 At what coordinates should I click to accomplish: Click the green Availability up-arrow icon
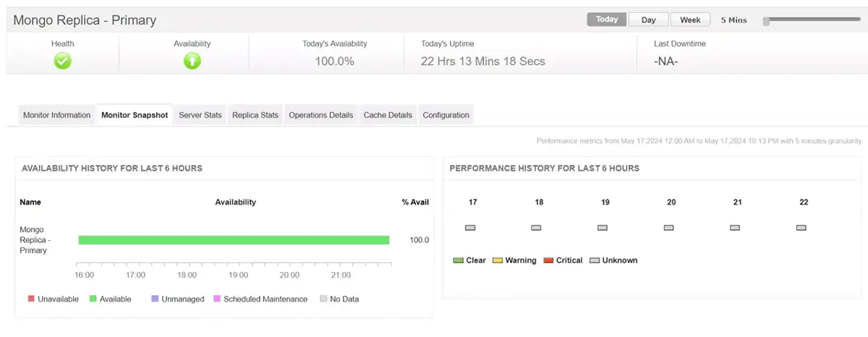tap(192, 61)
